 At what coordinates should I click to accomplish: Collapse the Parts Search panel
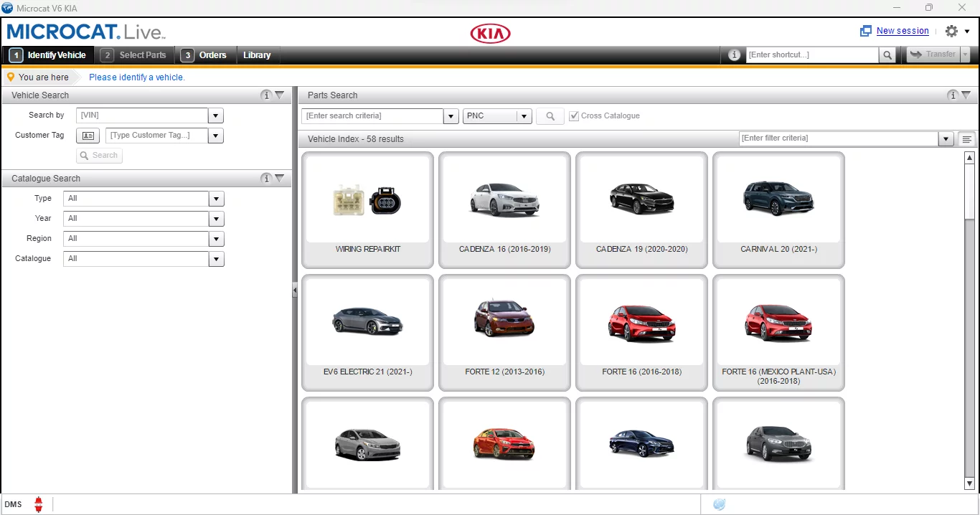tap(965, 95)
